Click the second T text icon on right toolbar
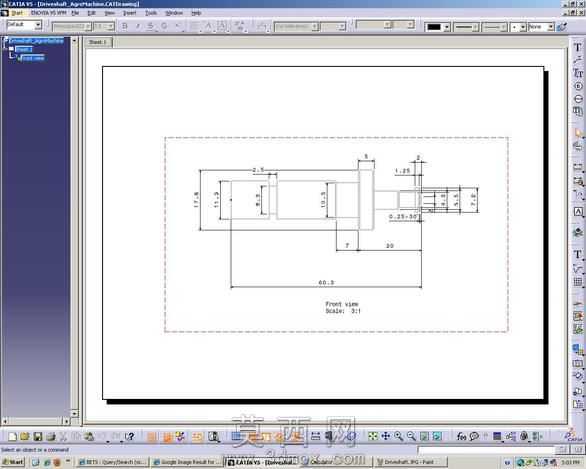The image size is (586, 469). pyautogui.click(x=578, y=254)
